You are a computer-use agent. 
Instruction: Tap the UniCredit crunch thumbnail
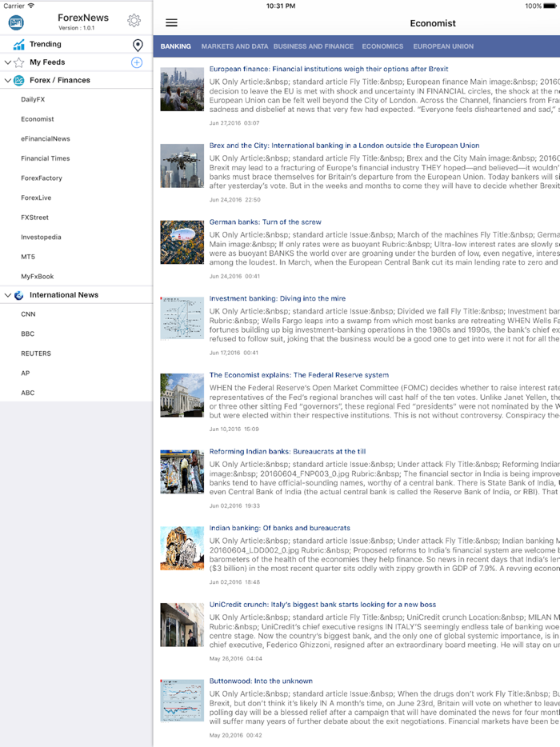pyautogui.click(x=182, y=625)
